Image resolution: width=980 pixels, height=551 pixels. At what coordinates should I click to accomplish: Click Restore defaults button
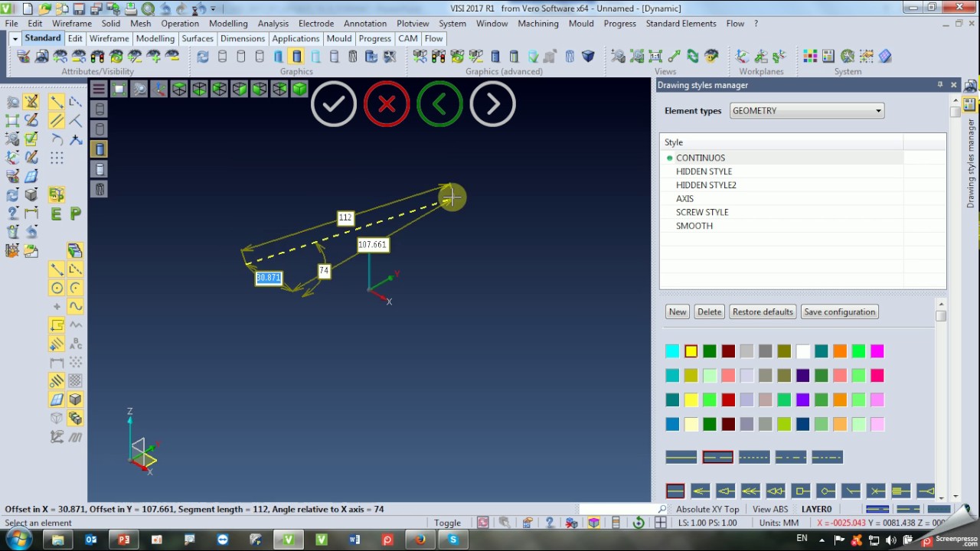coord(763,312)
